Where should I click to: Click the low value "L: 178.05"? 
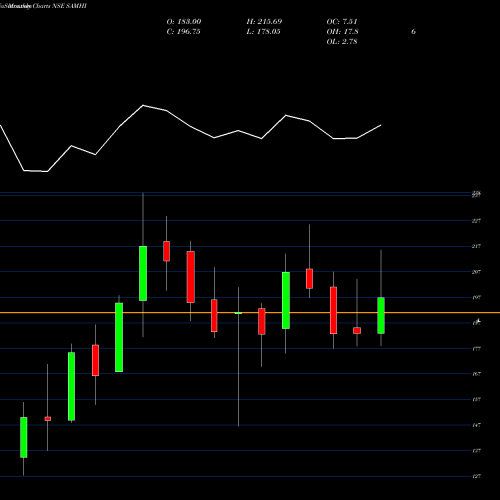263,32
